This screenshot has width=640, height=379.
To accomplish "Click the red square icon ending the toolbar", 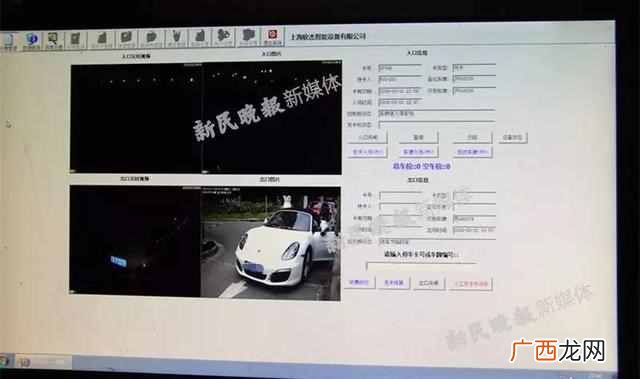I will 272,36.
